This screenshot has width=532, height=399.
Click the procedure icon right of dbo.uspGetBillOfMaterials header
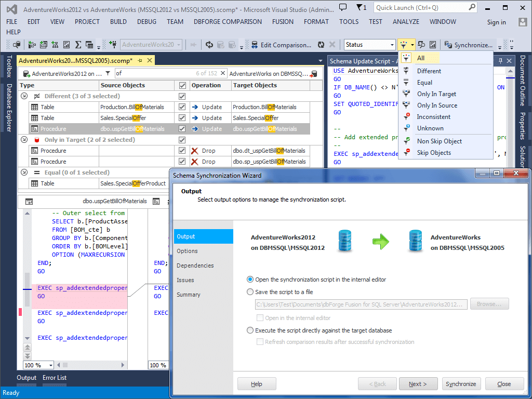156,202
